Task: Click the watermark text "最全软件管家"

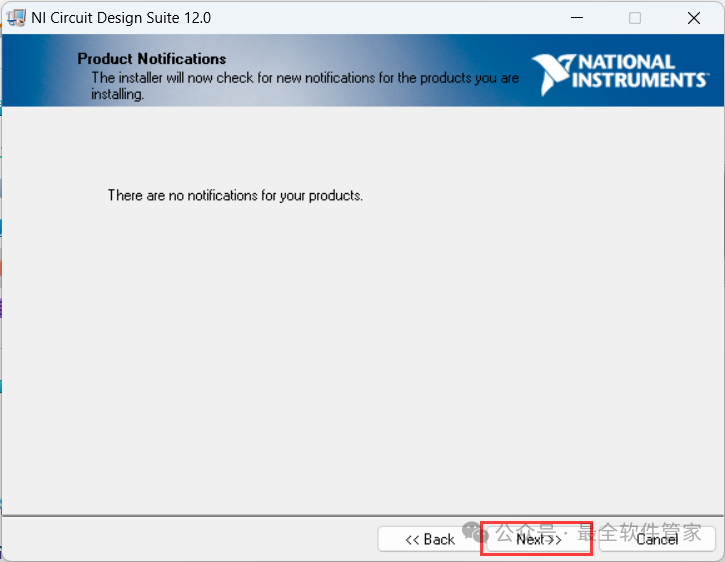Action: 639,533
